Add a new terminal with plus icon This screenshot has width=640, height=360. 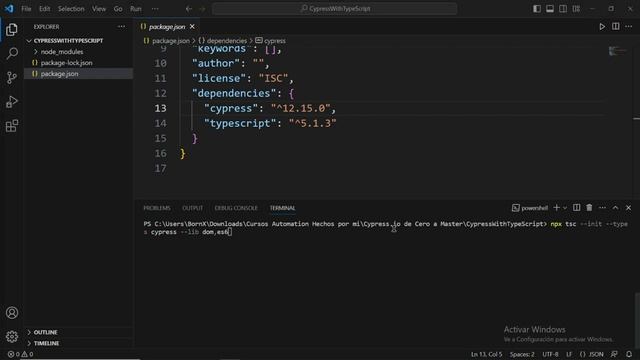[x=556, y=208]
